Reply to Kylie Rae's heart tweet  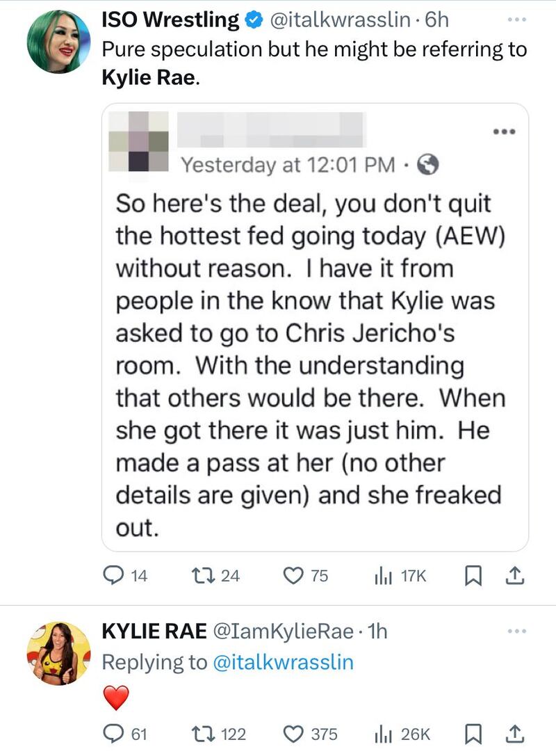tap(113, 734)
